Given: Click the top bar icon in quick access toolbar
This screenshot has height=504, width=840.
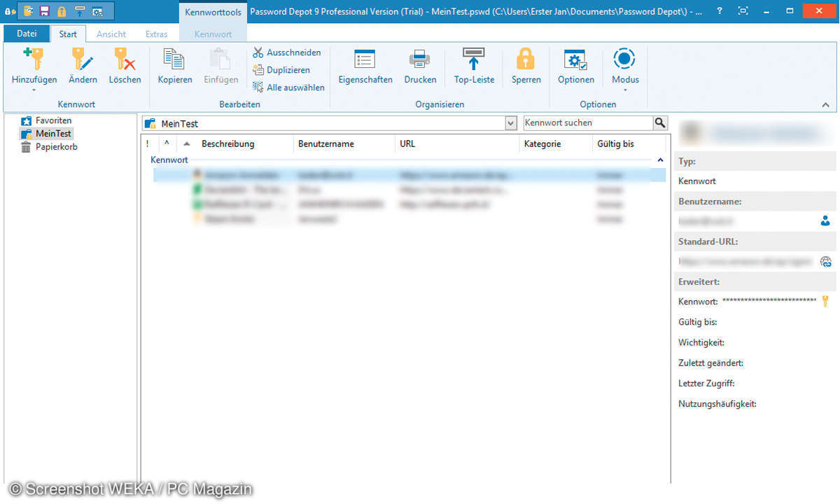Looking at the screenshot, I should pyautogui.click(x=80, y=11).
